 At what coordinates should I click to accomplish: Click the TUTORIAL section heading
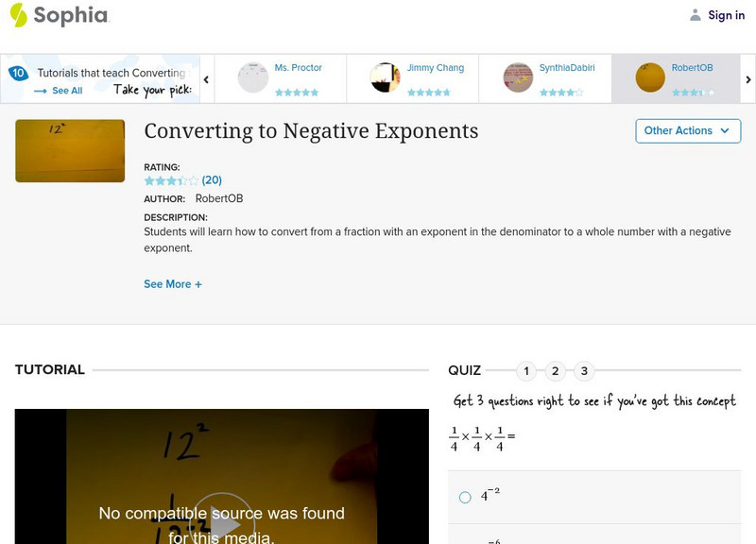point(48,370)
